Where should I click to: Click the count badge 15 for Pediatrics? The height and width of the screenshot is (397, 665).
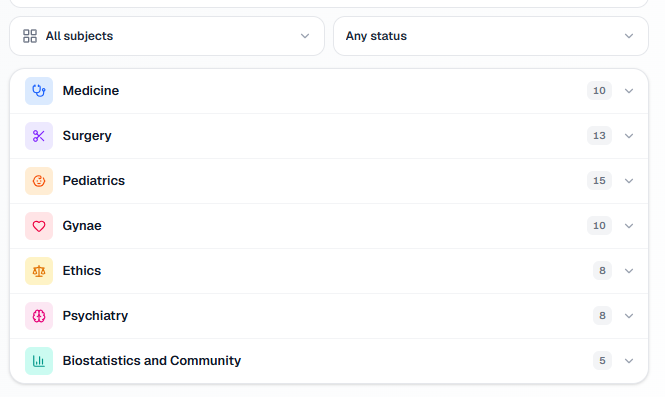[599, 181]
